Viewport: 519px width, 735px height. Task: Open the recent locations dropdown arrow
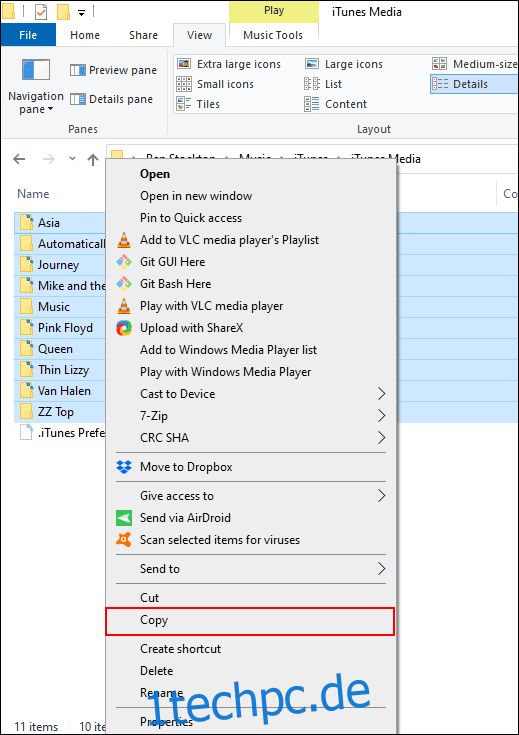pyautogui.click(x=72, y=159)
